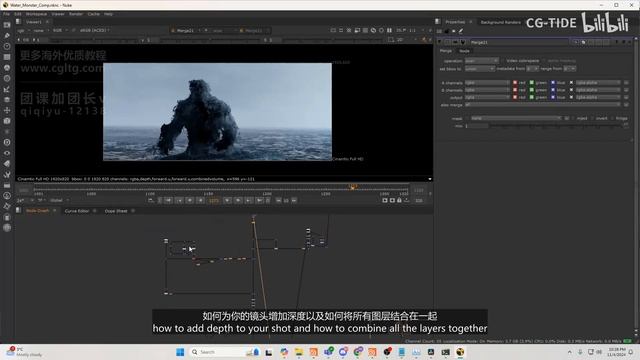Open the set bbox to dropdown
640x360 pixels.
(x=480, y=69)
